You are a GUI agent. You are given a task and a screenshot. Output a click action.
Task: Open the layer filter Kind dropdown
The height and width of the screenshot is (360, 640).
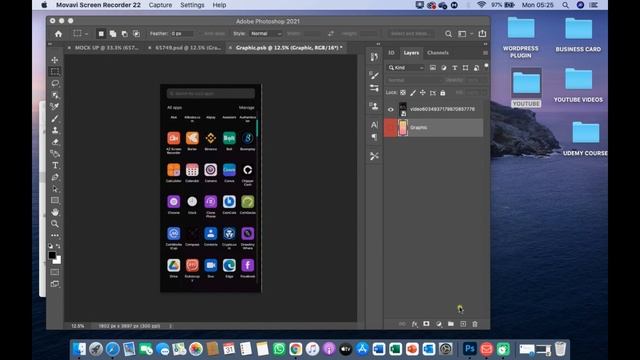point(406,68)
